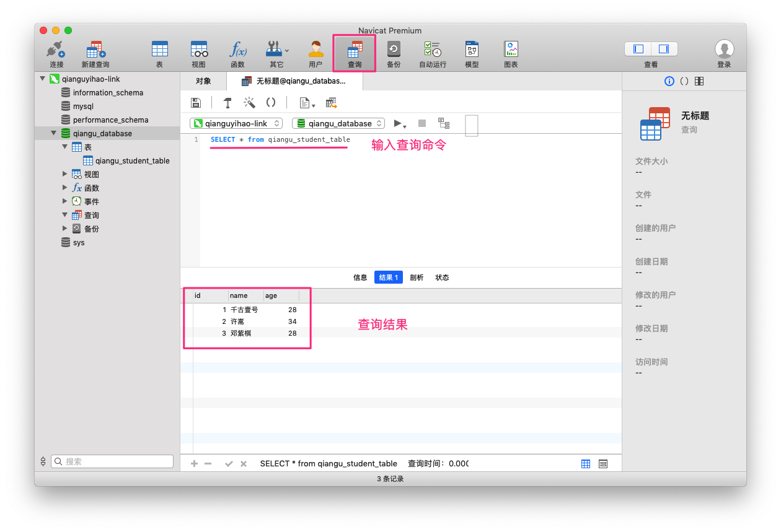Click the 登录 login button
Screen dimensions: 781x532
(x=724, y=54)
